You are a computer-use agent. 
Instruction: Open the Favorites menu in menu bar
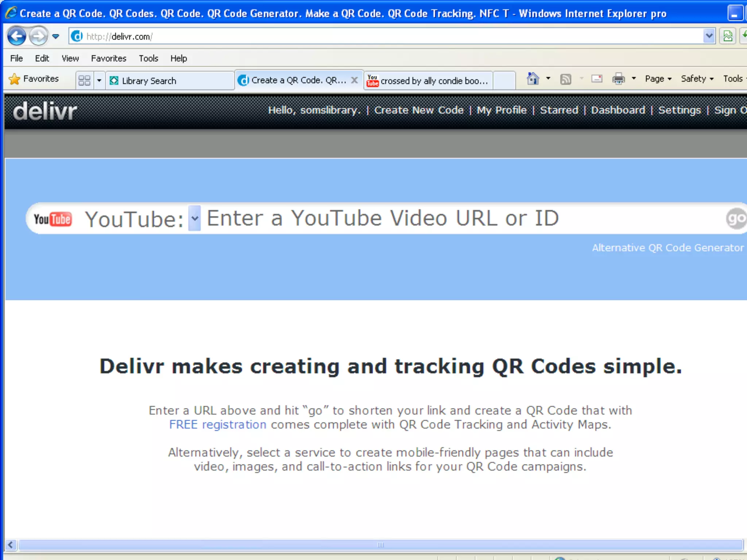tap(108, 58)
